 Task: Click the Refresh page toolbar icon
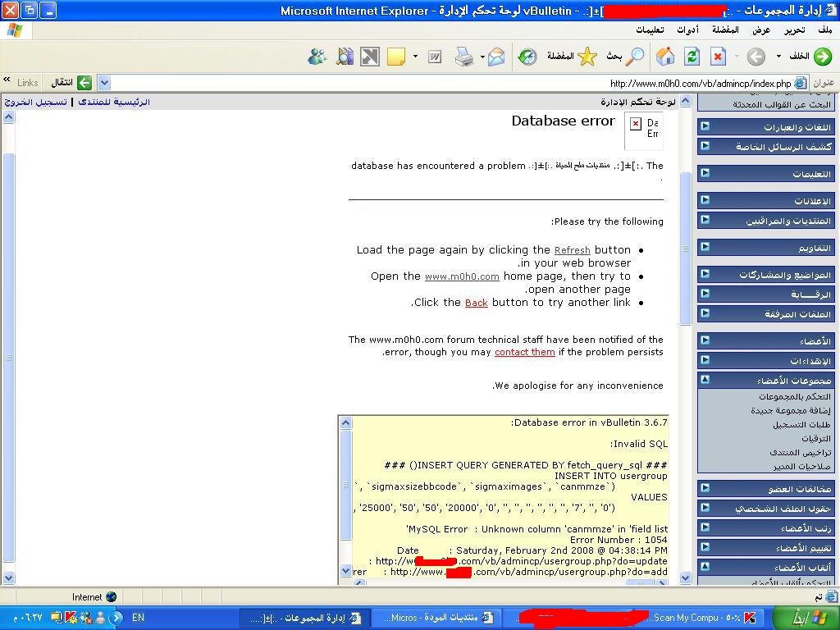pos(692,57)
